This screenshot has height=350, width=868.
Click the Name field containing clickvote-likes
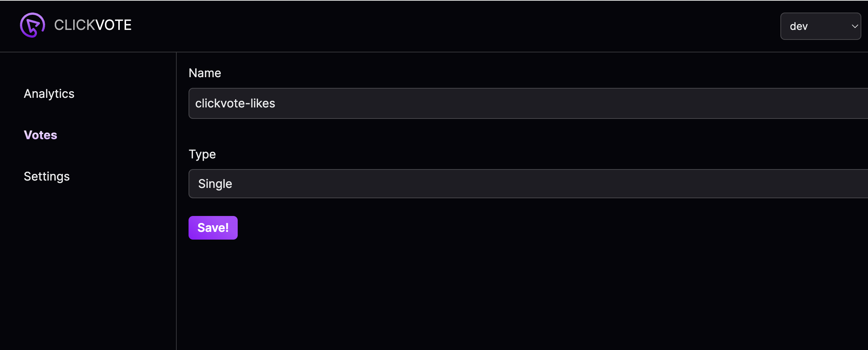tap(444, 103)
